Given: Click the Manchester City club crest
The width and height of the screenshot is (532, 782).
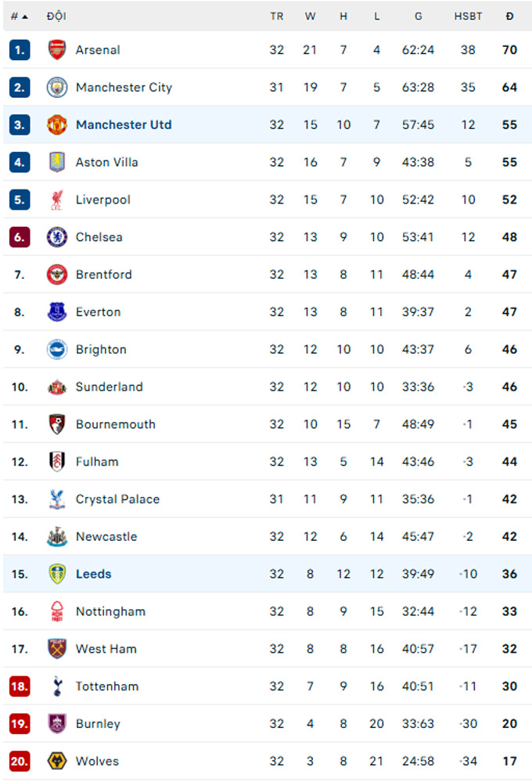Looking at the screenshot, I should tap(57, 88).
